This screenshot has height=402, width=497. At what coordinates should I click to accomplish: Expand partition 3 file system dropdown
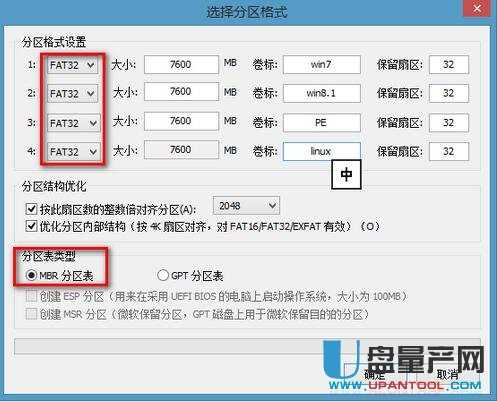(x=73, y=123)
